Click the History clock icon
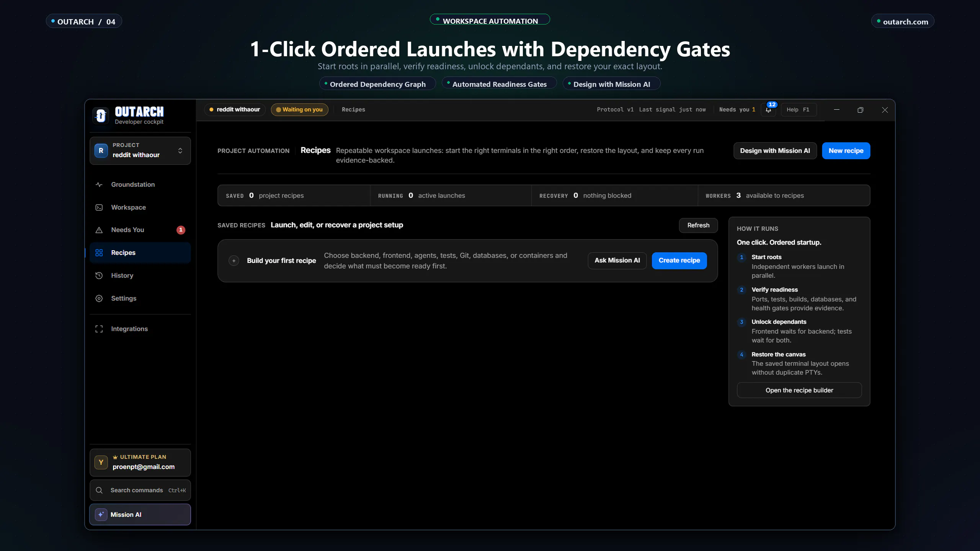This screenshot has height=551, width=980. 99,275
